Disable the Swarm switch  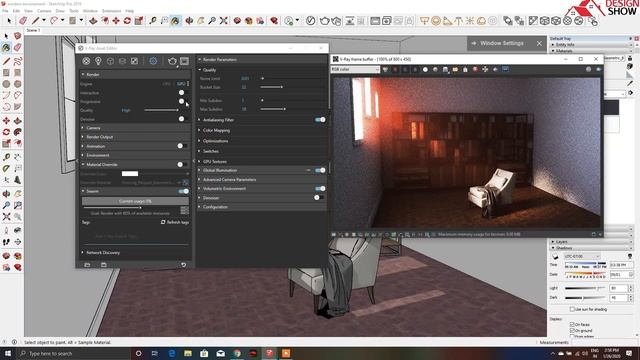(x=183, y=191)
